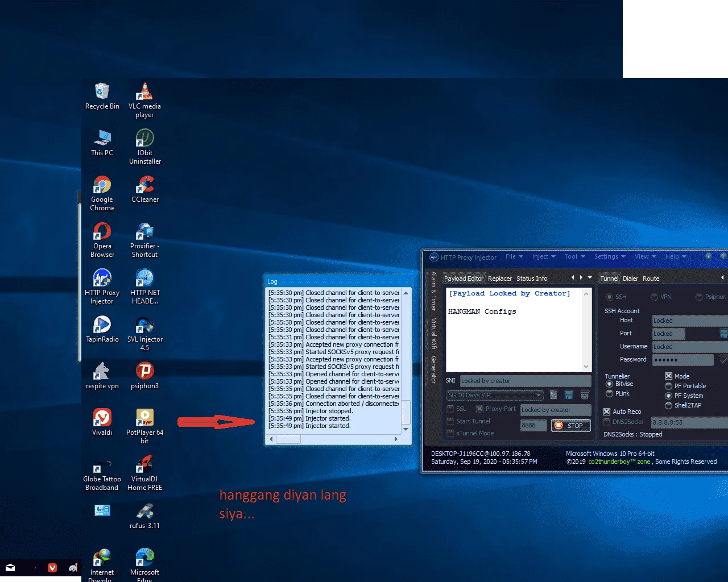Viewport: 728px width, 582px height.
Task: Open the Generator side tab
Action: pyautogui.click(x=433, y=370)
